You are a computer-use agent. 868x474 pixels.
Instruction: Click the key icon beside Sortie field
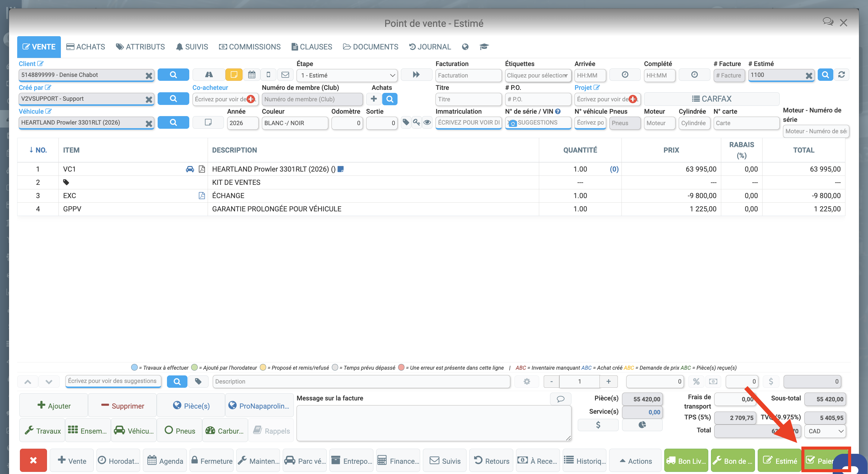point(417,122)
